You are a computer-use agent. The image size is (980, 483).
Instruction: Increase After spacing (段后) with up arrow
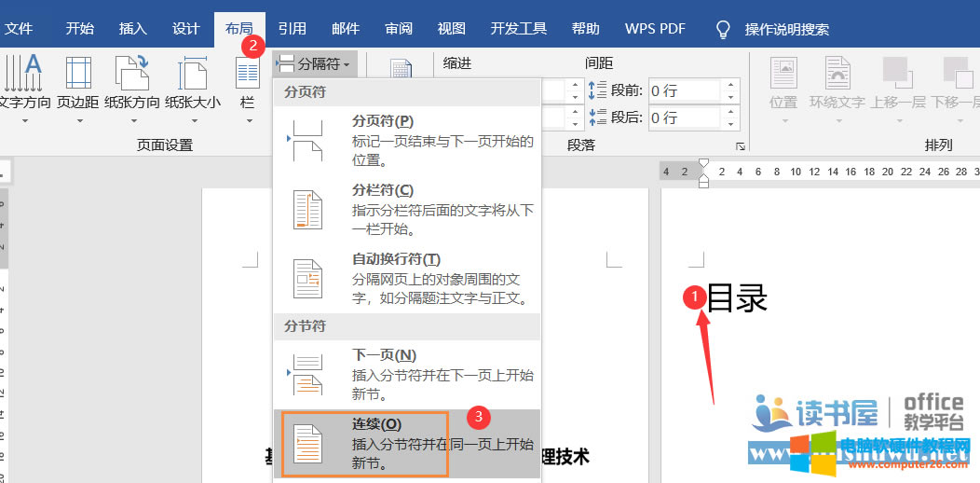click(731, 113)
